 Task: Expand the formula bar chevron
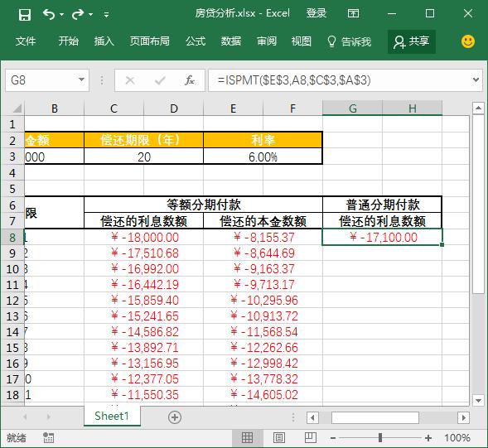476,80
